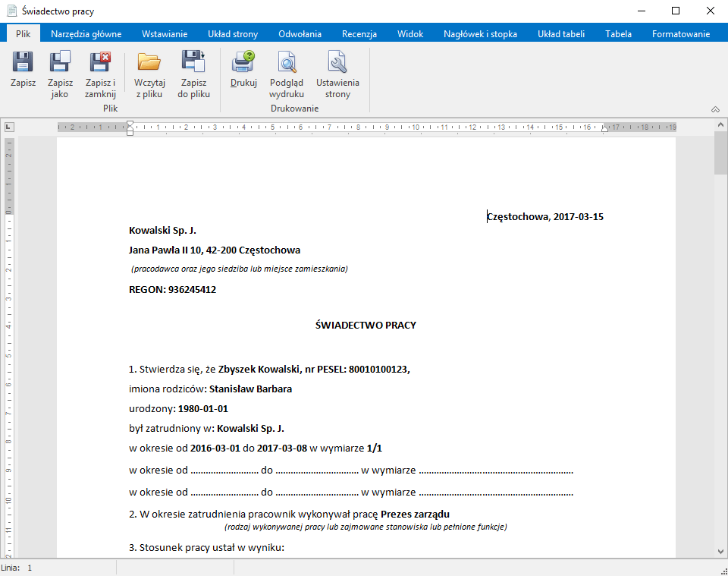Switch to Narzędzia główne tab

pos(86,33)
